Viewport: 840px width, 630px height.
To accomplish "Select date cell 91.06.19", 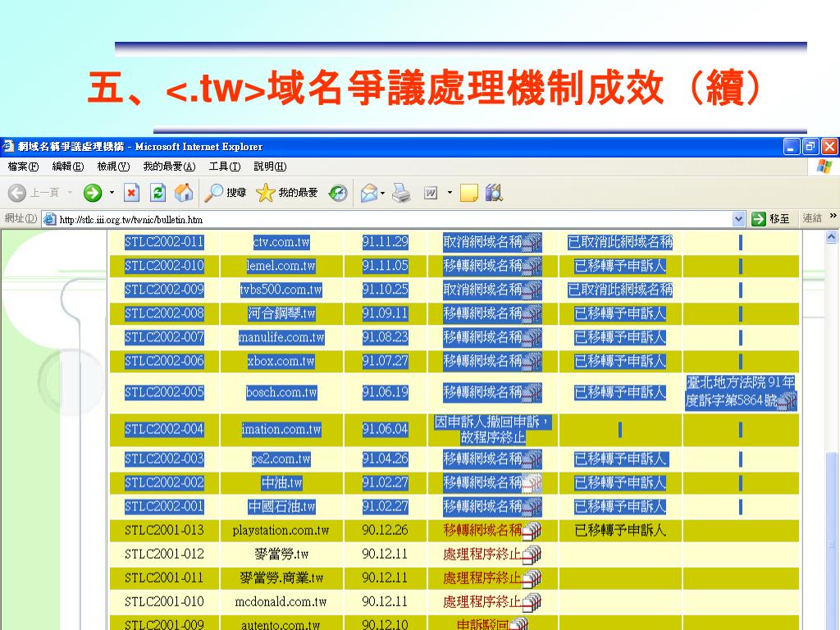I will tap(386, 392).
